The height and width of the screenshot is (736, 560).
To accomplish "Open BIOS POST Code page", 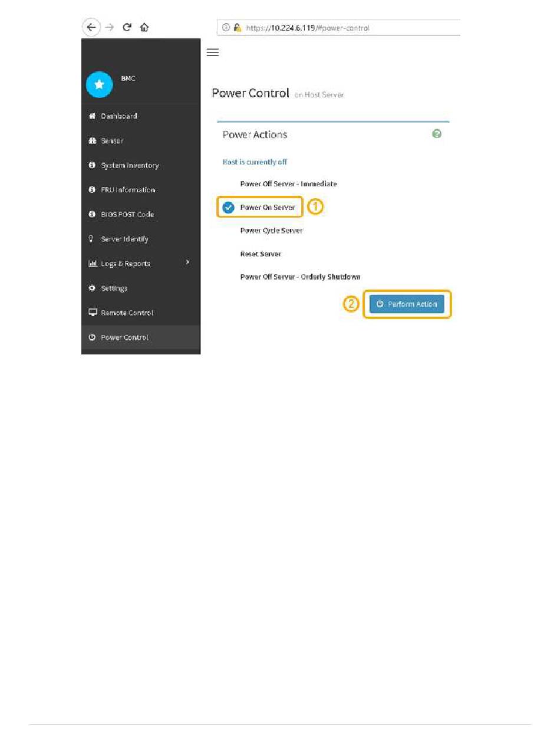I will pyautogui.click(x=141, y=215).
